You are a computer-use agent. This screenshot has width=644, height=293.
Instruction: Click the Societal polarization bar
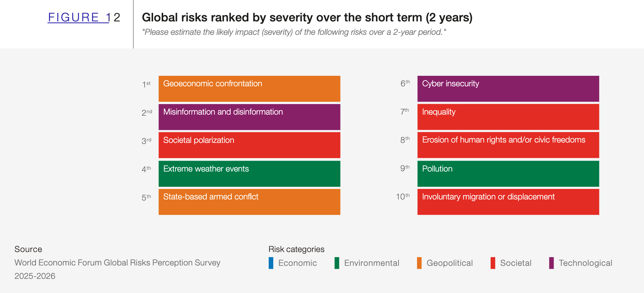coord(249,145)
